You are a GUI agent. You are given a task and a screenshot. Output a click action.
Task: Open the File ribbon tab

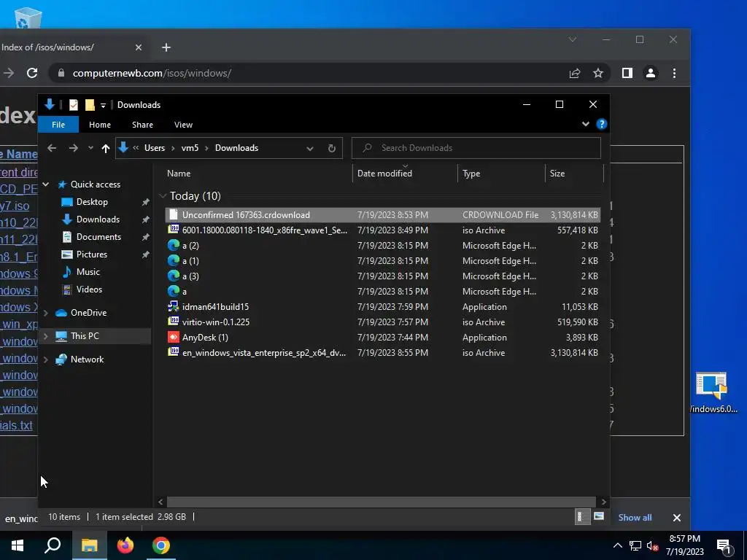click(x=58, y=125)
